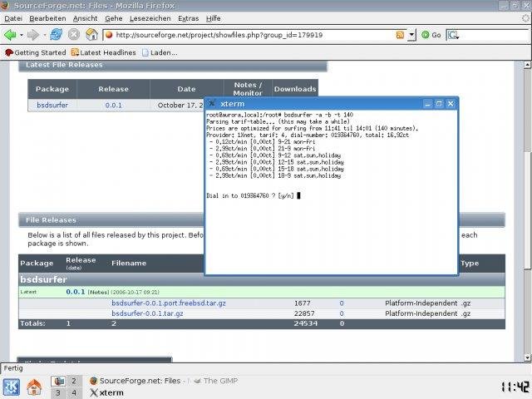532x399 pixels.
Task: Download bsdsurfer-0.0.1.tar.gz
Action: click(x=147, y=313)
